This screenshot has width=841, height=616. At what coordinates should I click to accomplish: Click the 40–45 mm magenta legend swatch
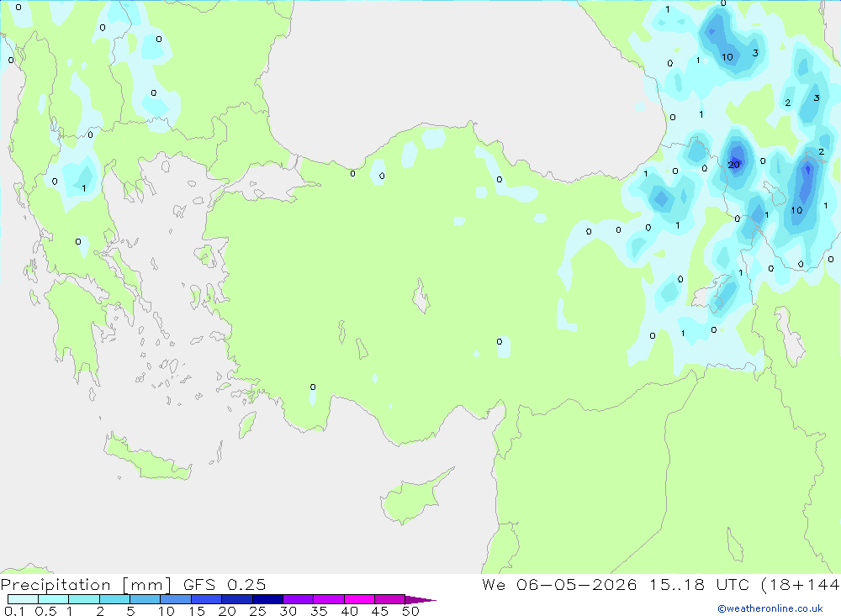pos(359,599)
